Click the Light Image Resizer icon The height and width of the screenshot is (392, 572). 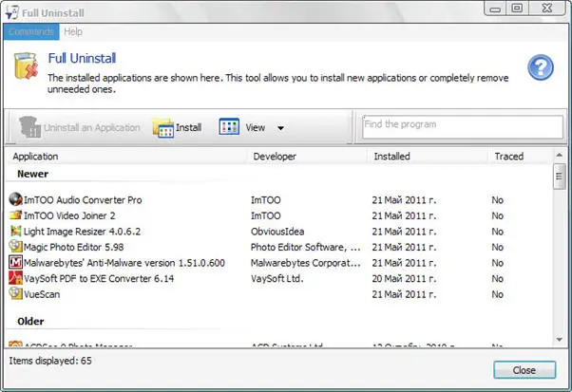pos(15,231)
